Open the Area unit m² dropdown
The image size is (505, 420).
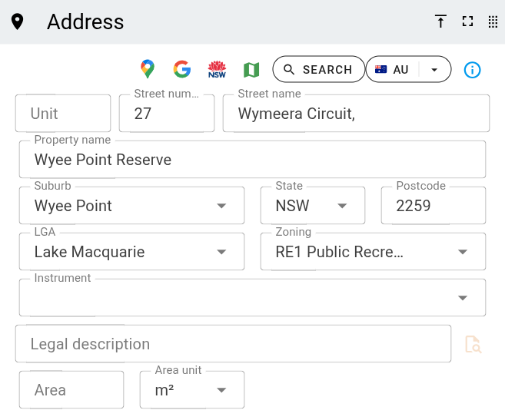pyautogui.click(x=192, y=390)
